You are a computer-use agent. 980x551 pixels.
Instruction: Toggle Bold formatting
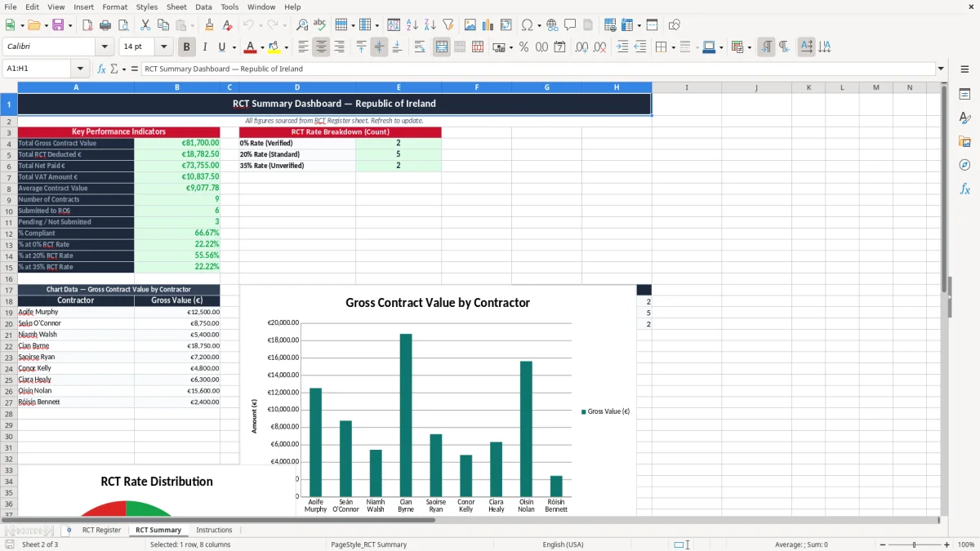[x=187, y=47]
